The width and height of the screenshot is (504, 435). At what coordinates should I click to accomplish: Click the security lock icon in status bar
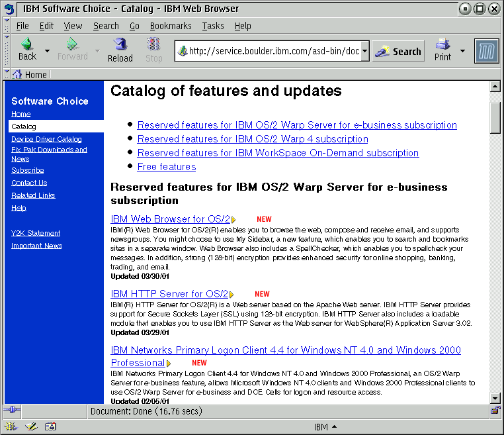coord(495,410)
